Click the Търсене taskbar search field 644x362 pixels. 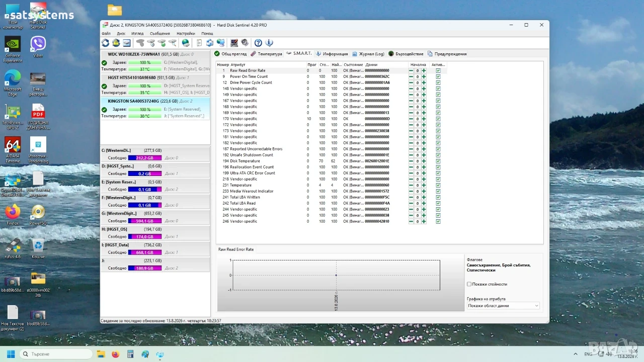coord(56,354)
